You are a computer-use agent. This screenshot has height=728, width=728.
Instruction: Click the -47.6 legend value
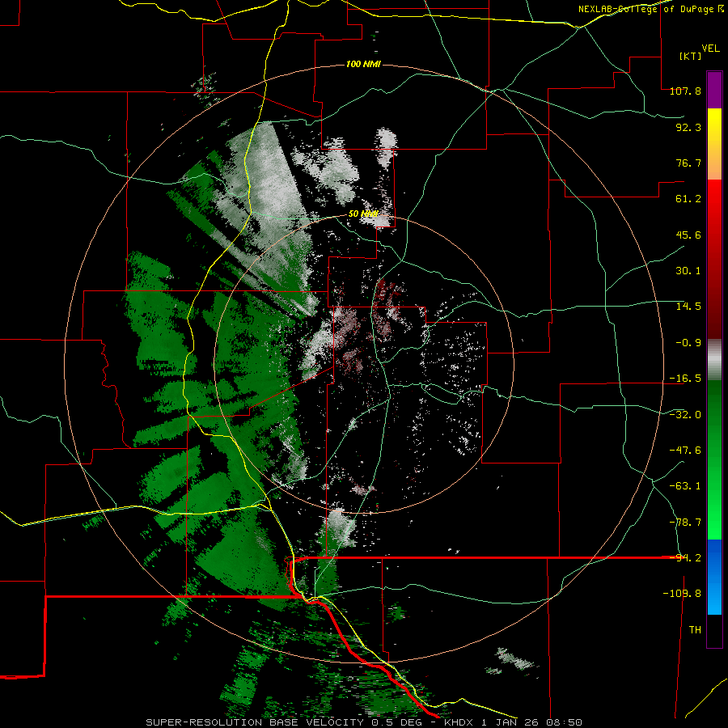click(x=685, y=450)
